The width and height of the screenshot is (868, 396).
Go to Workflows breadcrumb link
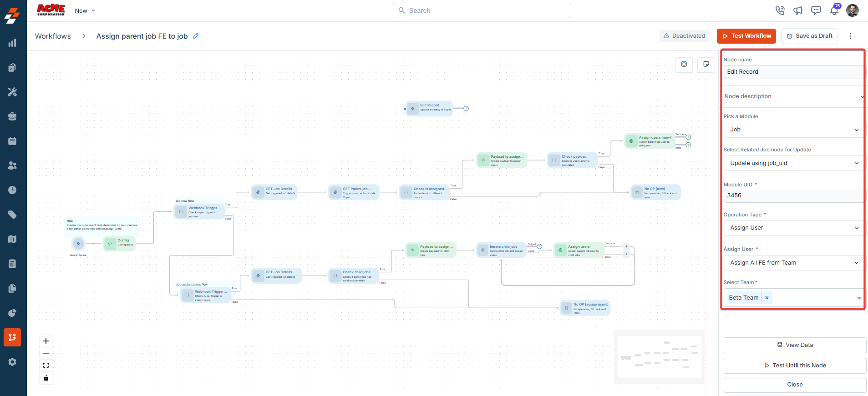click(x=53, y=36)
